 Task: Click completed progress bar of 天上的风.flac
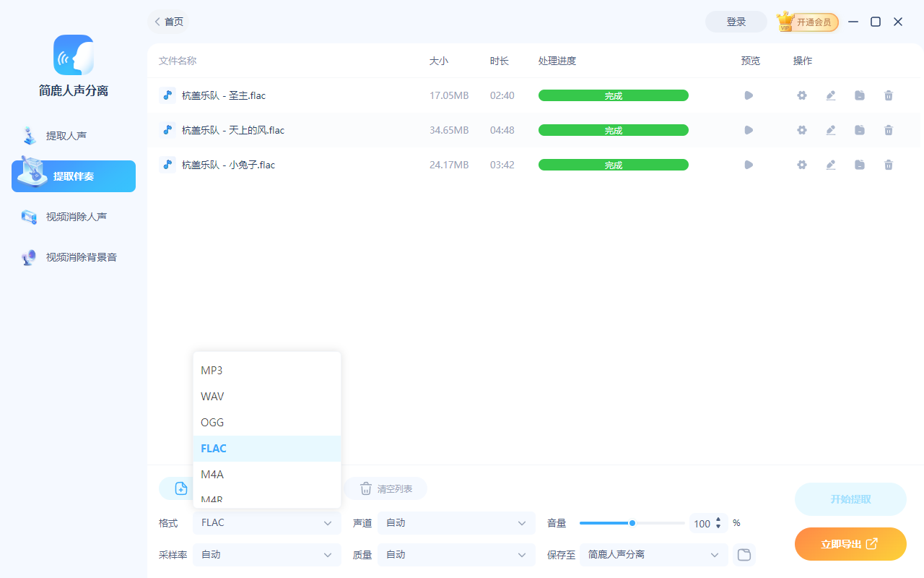coord(614,130)
